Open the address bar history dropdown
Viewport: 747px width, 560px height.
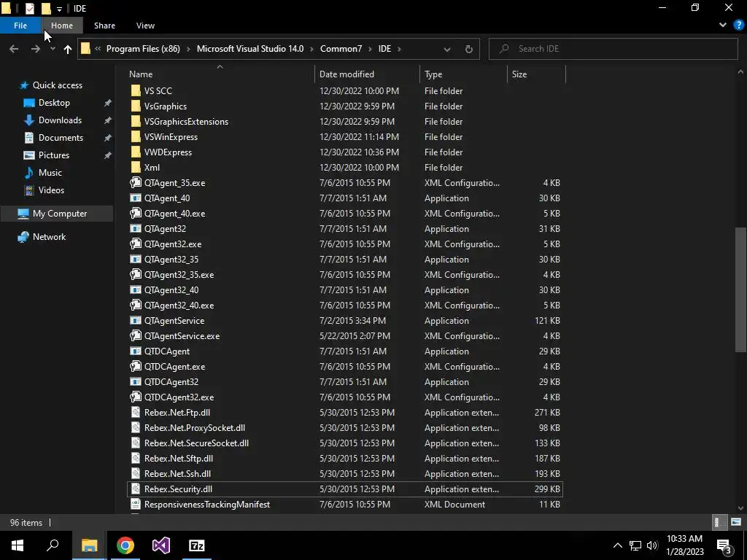(x=447, y=49)
